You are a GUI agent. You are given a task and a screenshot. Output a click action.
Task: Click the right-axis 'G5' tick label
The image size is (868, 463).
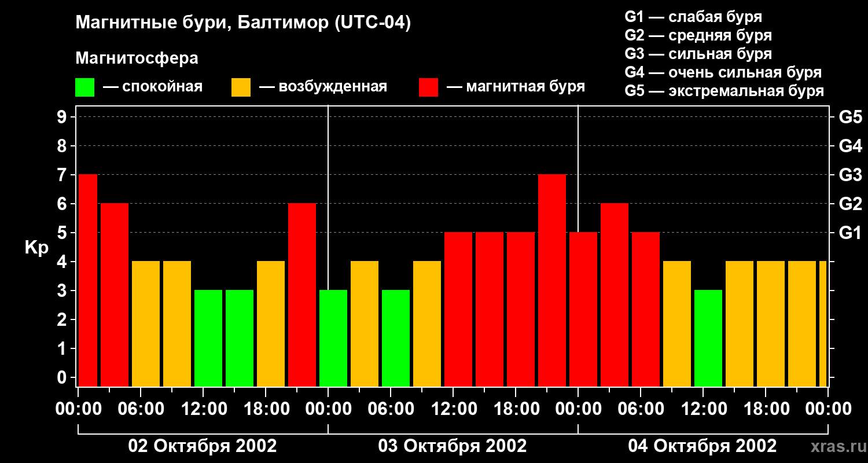coord(850,117)
